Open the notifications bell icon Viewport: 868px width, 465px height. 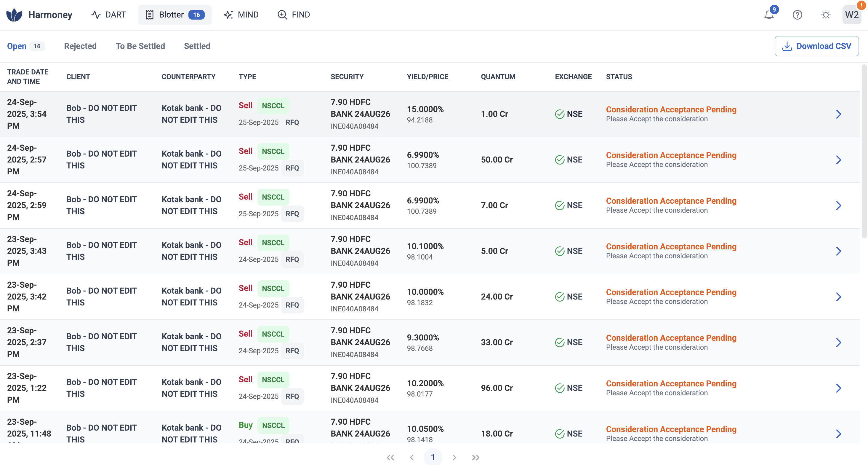pos(769,15)
